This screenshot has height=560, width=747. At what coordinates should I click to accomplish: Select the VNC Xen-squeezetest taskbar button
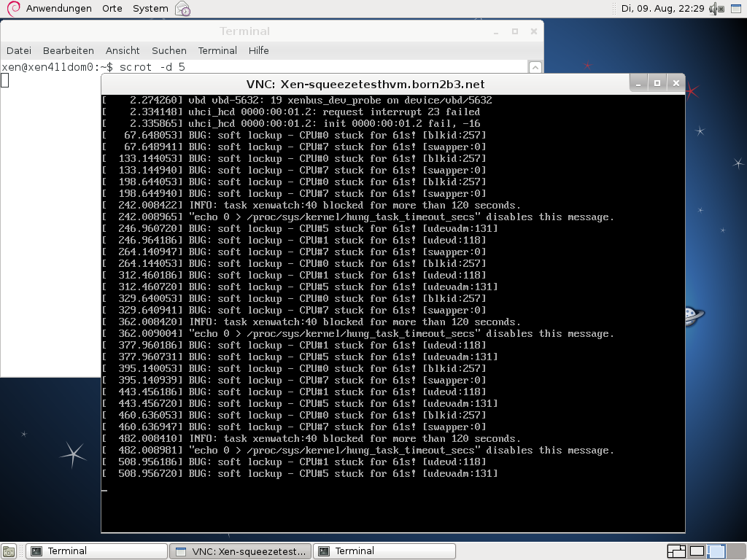click(x=240, y=551)
